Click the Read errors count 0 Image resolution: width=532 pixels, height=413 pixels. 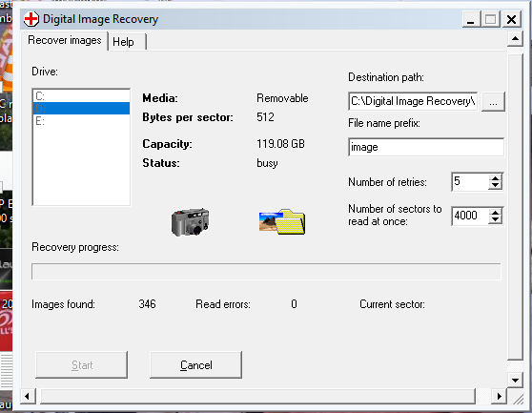tap(295, 304)
